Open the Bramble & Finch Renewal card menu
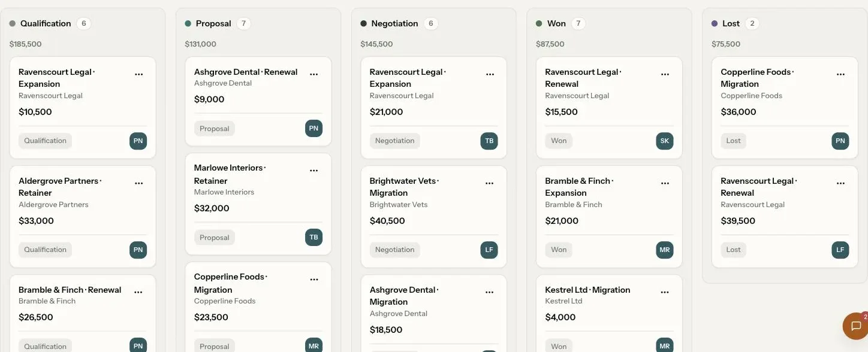This screenshot has width=868, height=352. coord(138,292)
